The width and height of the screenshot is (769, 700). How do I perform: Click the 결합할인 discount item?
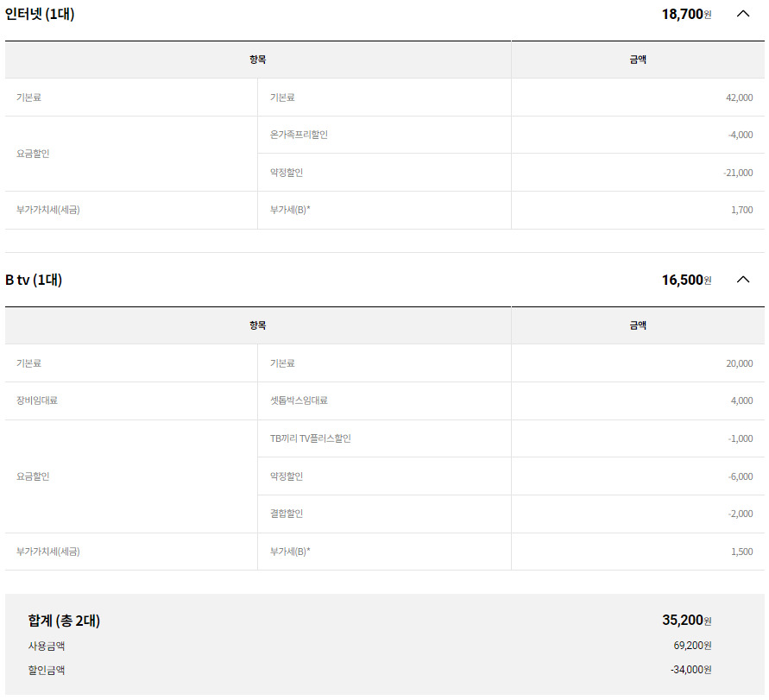point(287,514)
